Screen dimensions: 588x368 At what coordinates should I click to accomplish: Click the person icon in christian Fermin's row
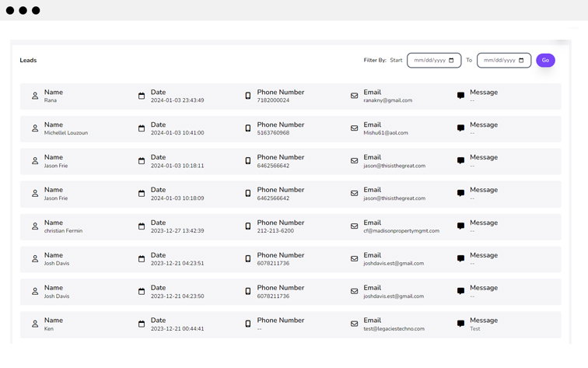35,226
